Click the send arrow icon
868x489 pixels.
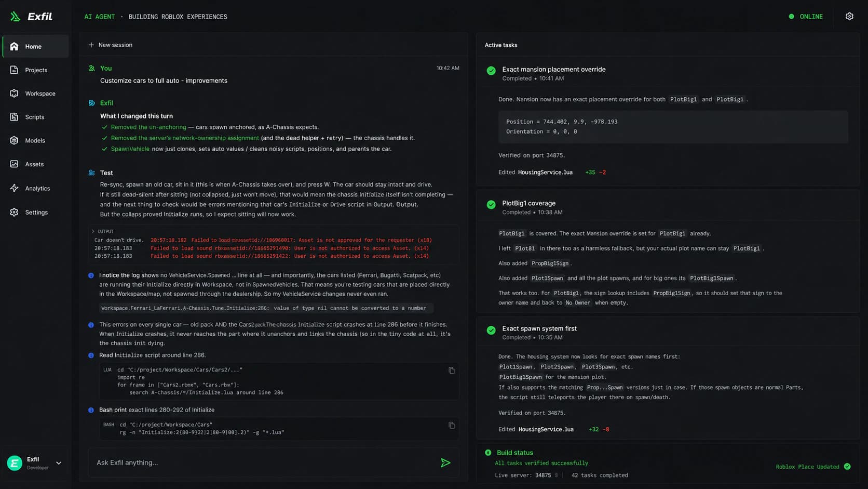[x=445, y=462]
